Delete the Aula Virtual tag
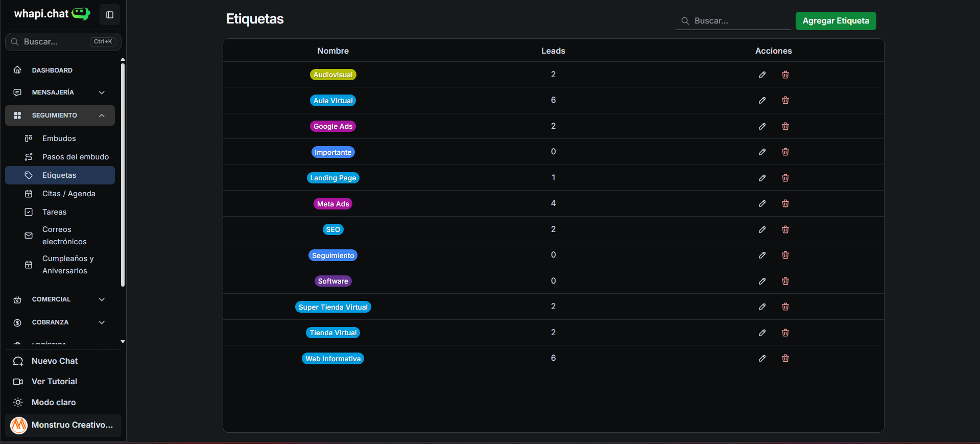The image size is (980, 444). click(785, 100)
